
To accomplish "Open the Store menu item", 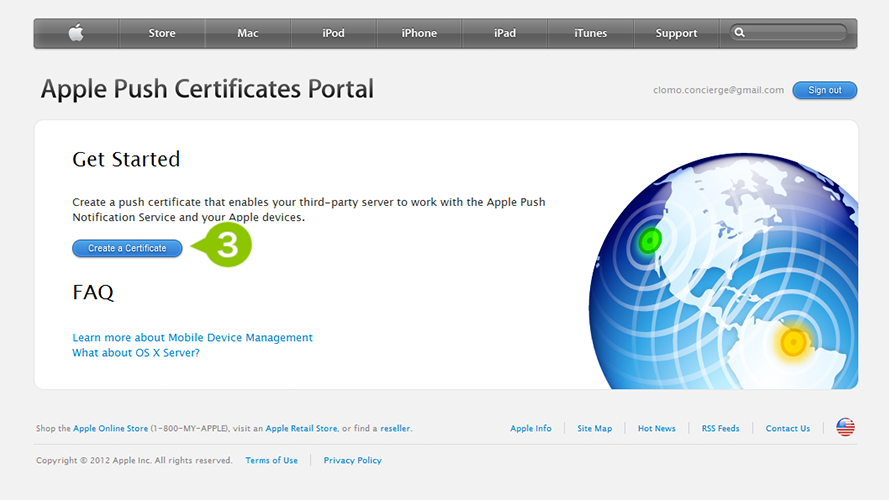I will click(x=162, y=33).
